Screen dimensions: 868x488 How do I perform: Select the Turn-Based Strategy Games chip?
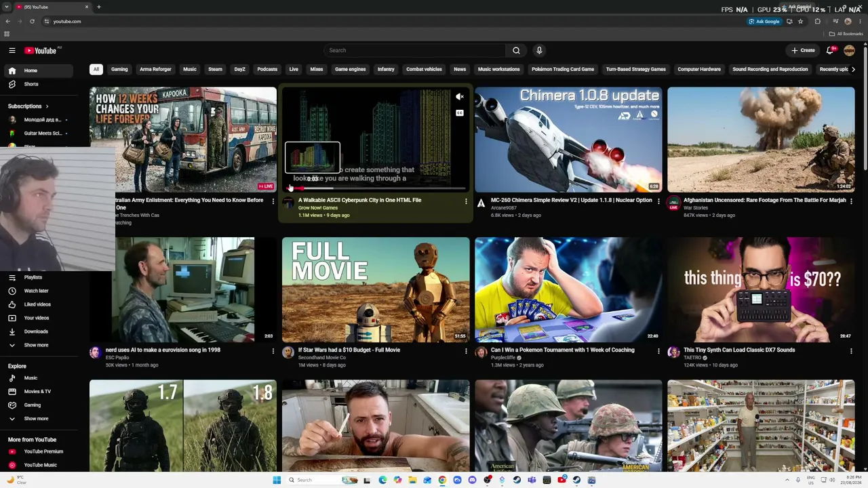tap(635, 69)
